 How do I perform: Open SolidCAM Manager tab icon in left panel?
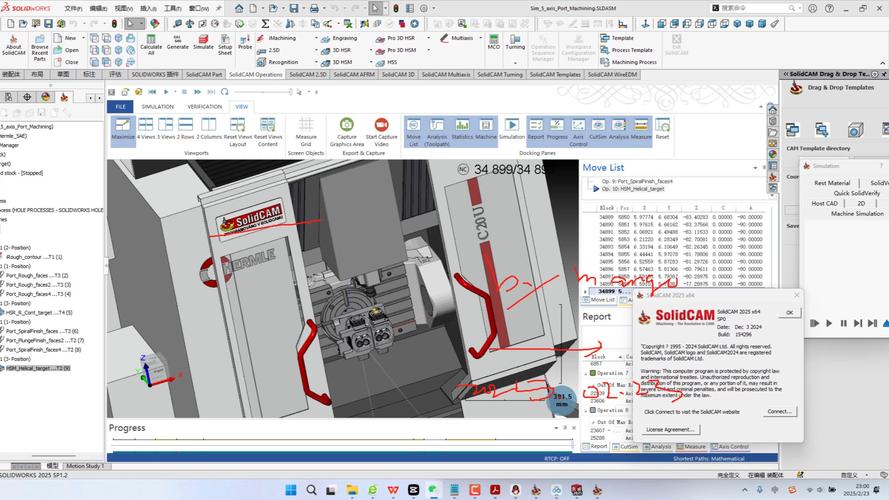(x=64, y=98)
